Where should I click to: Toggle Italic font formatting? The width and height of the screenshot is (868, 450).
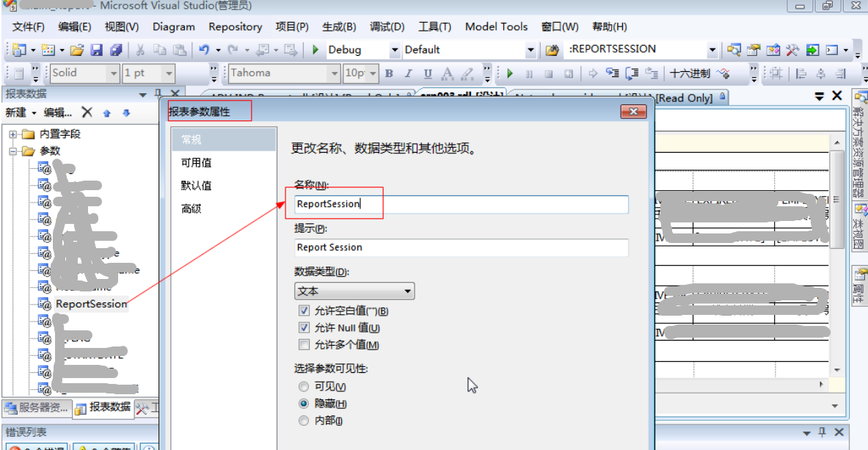click(x=409, y=73)
